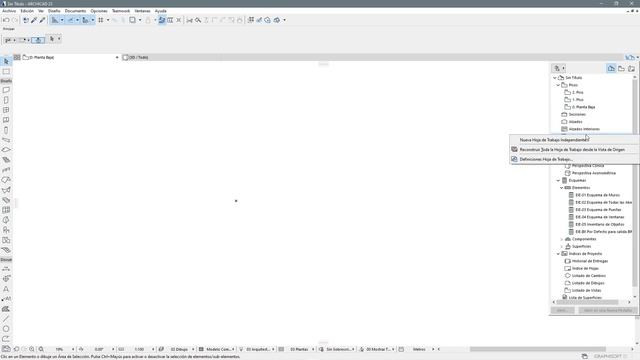640x360 pixels.
Task: Select Listado de Cambios in the Navigator
Action: pos(589,276)
